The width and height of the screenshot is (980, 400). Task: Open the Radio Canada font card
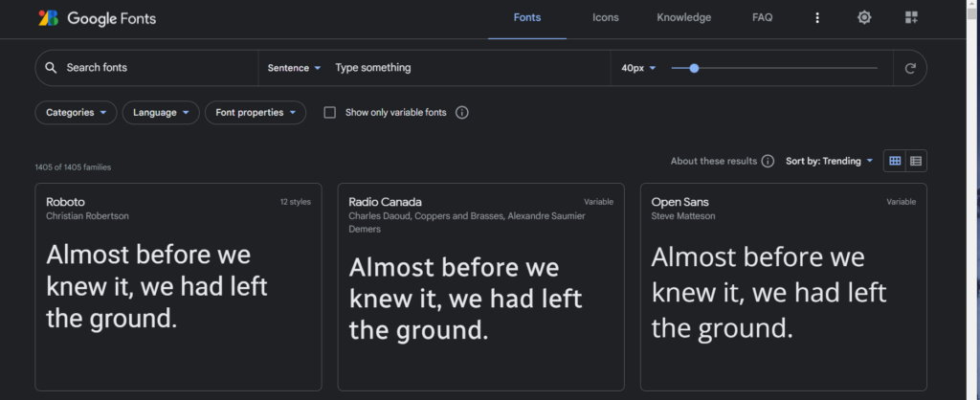pos(480,287)
